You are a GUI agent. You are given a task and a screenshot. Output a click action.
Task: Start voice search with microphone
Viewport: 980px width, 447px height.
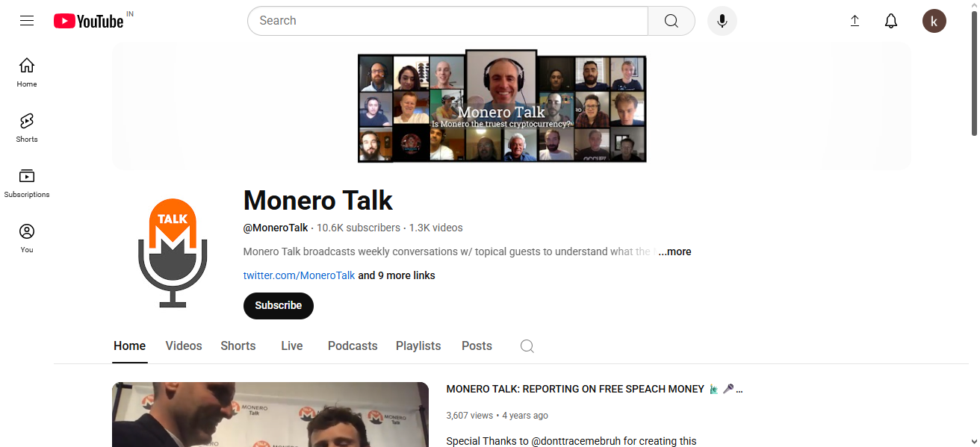tap(722, 21)
